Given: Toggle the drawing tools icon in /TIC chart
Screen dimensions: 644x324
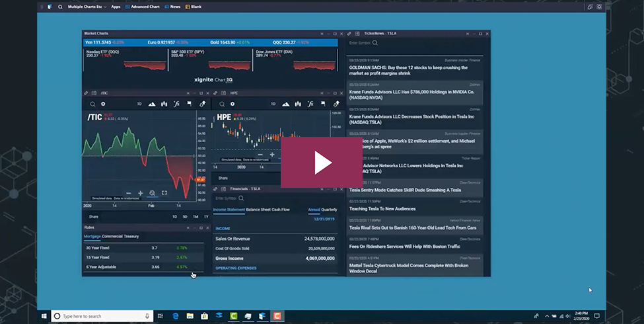Looking at the screenshot, I should point(202,104).
